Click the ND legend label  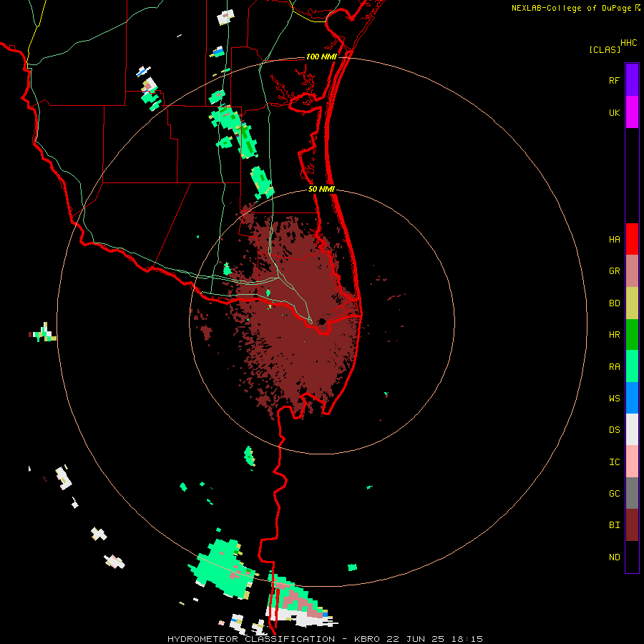tap(614, 557)
